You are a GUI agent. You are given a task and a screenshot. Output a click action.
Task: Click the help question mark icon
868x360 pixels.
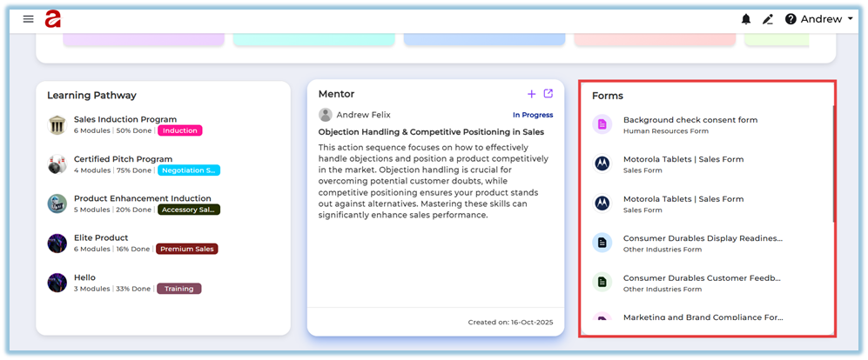[791, 19]
